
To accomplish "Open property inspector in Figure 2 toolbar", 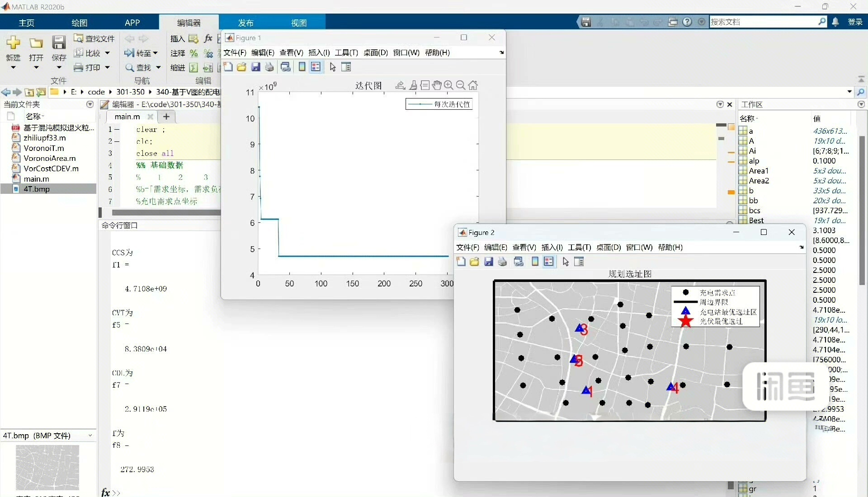I will pos(579,262).
